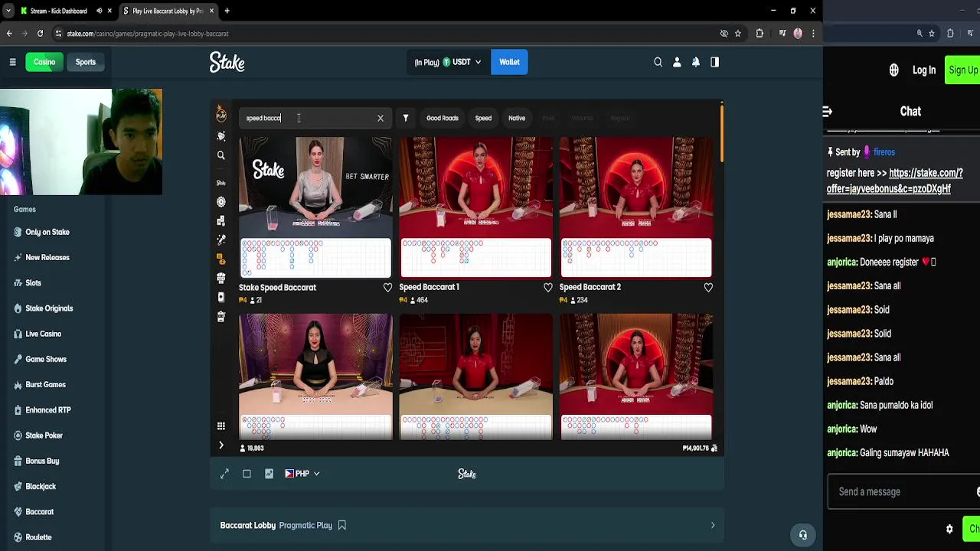The width and height of the screenshot is (980, 551).
Task: Switch to the Sports tab
Action: pyautogui.click(x=86, y=62)
